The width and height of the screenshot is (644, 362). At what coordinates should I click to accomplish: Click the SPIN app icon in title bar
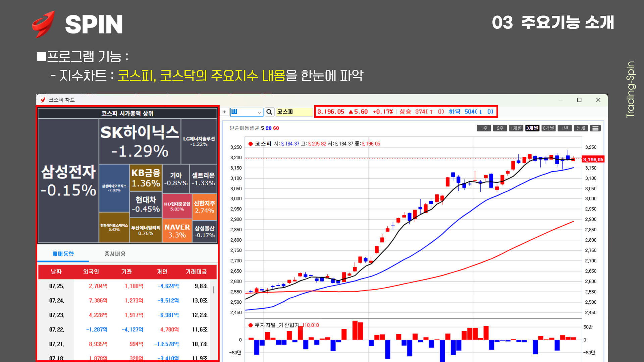tap(43, 100)
